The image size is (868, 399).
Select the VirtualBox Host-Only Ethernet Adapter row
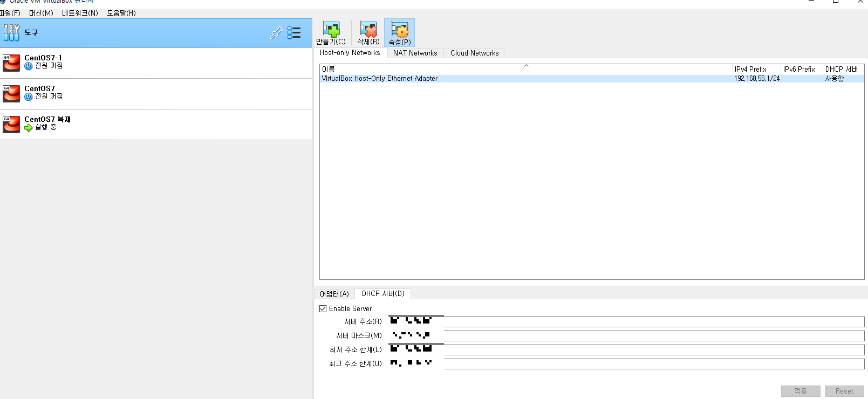click(592, 79)
